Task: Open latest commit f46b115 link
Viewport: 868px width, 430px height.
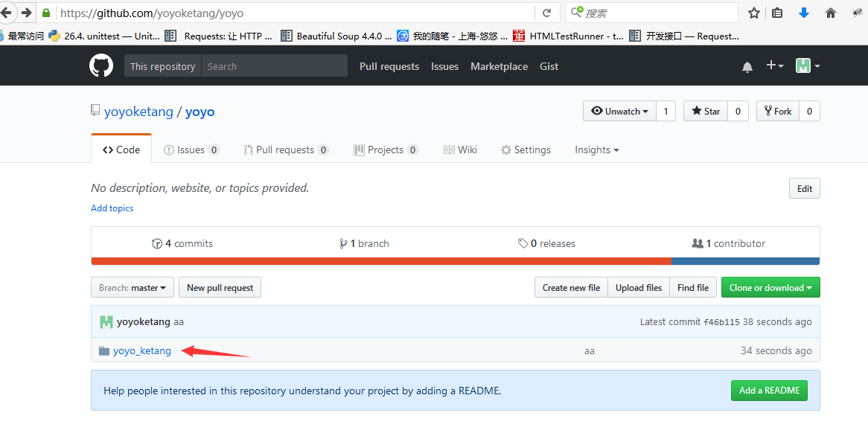Action: click(721, 322)
